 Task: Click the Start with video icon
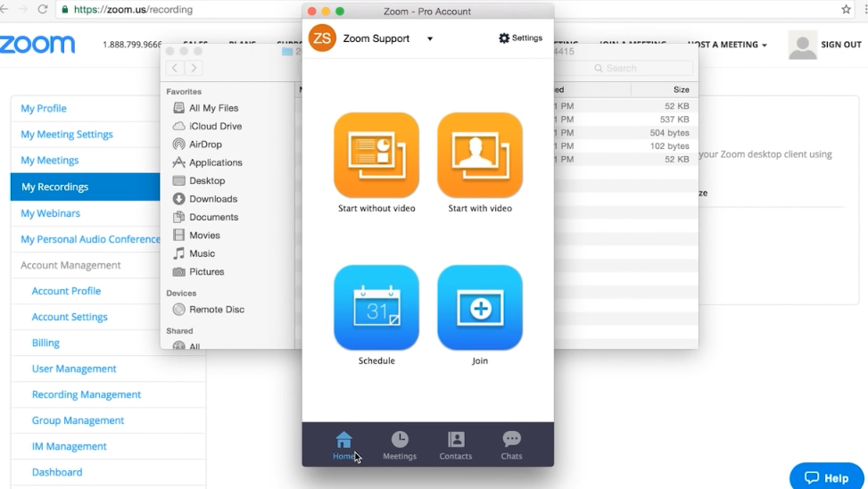(480, 155)
